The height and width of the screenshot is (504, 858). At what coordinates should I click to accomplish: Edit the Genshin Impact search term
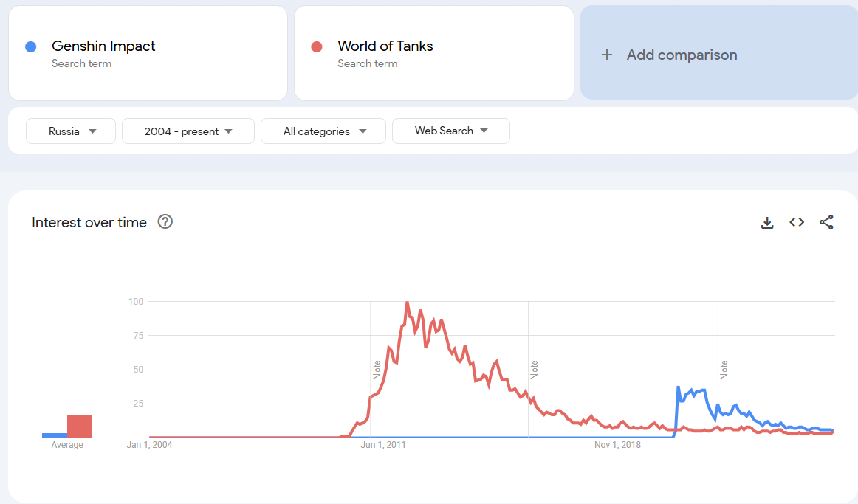click(x=103, y=46)
